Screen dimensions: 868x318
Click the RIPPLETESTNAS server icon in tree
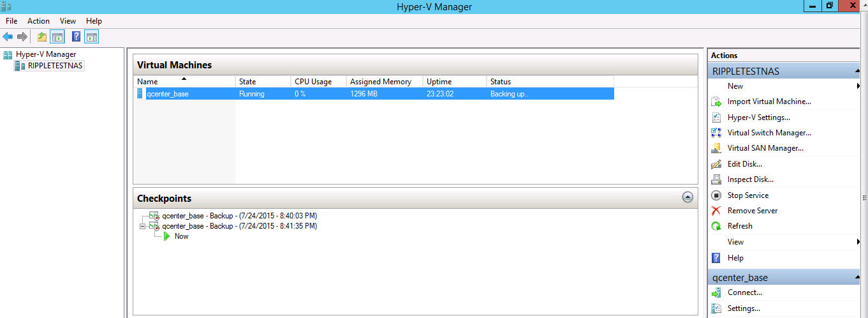(20, 65)
